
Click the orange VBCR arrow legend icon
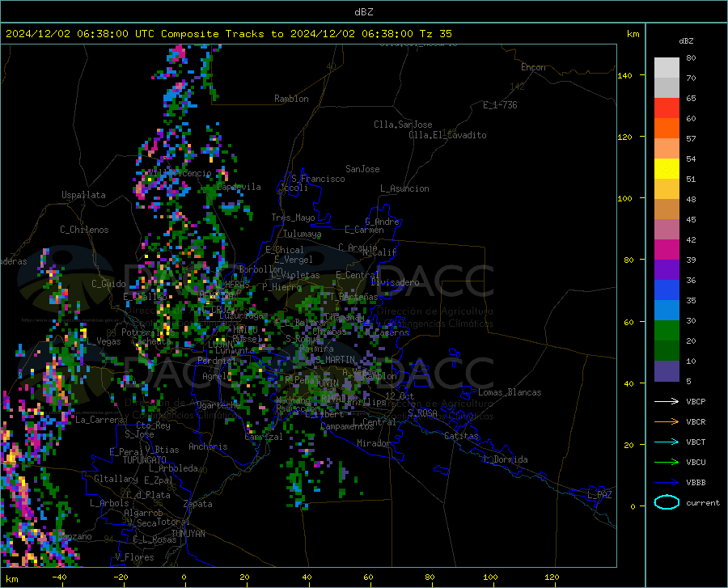(667, 422)
